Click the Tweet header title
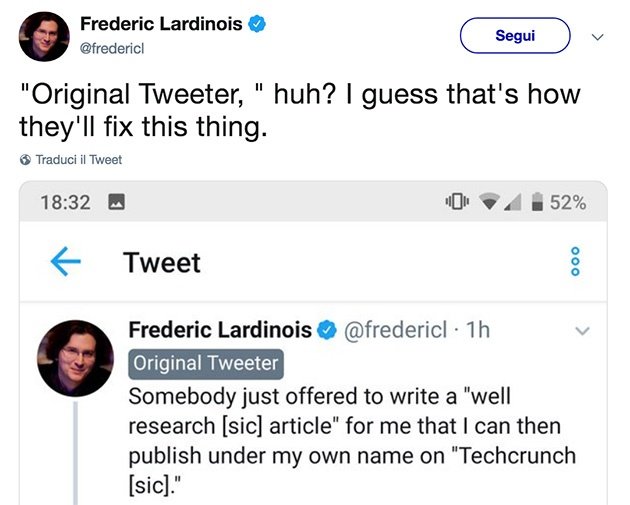 pos(162,262)
